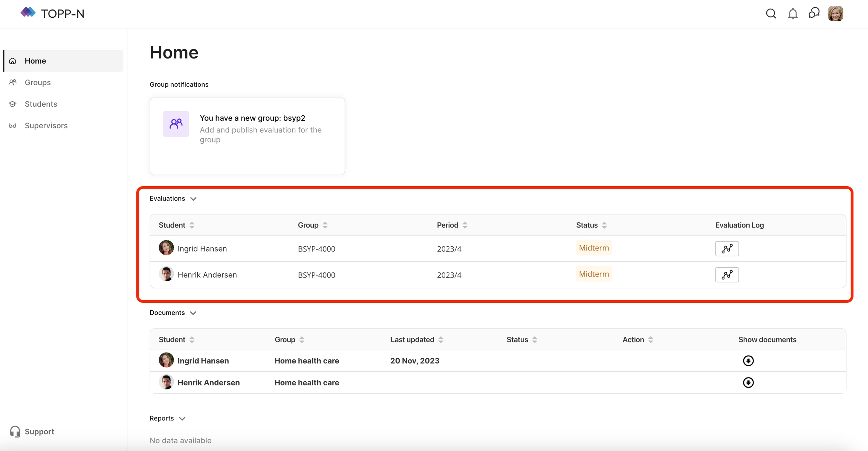This screenshot has height=451, width=868.
Task: Sort evaluations by Student column
Action: [x=192, y=225]
